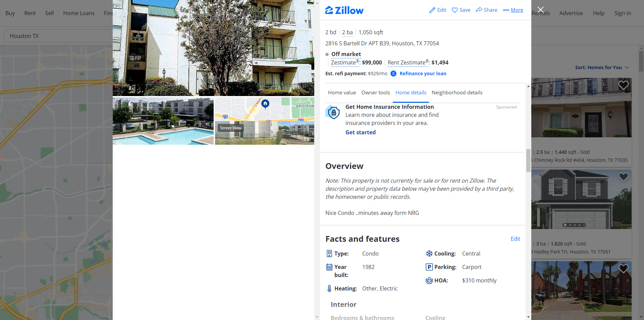Switch to Neighborhood details tab
Viewport: 644px width, 320px height.
[457, 93]
